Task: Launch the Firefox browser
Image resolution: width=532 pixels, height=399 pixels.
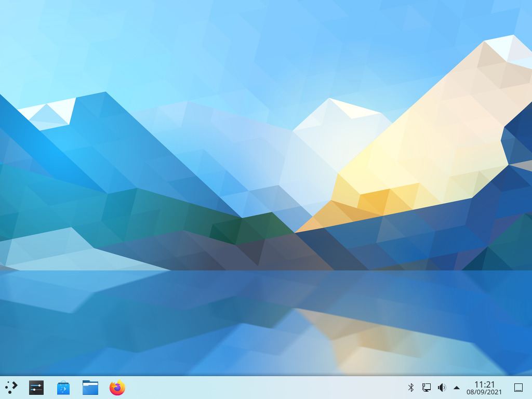Action: pyautogui.click(x=117, y=388)
